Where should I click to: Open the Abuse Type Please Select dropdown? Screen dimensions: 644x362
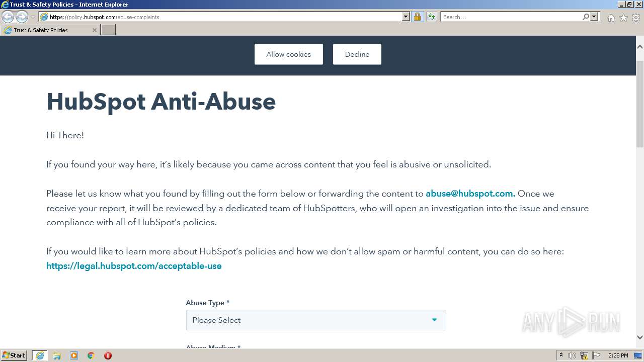(x=316, y=320)
